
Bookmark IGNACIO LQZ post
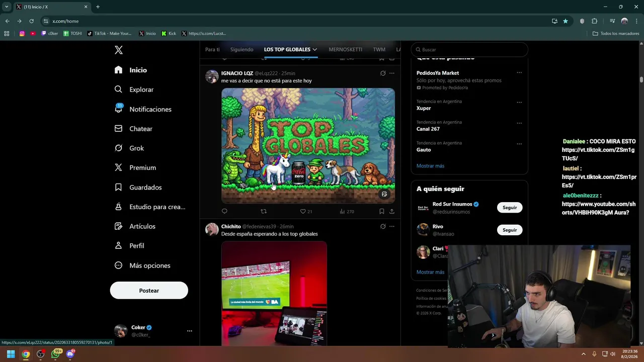click(382, 211)
